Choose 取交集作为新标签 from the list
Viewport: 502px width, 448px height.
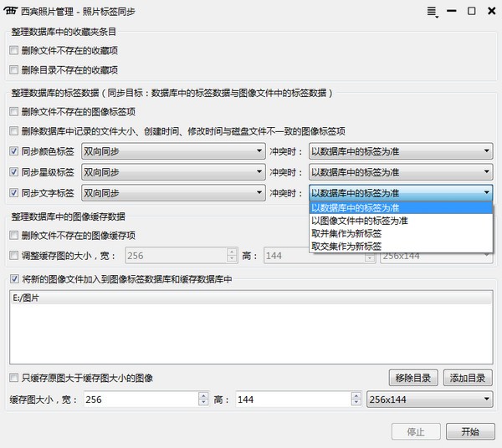pos(346,247)
